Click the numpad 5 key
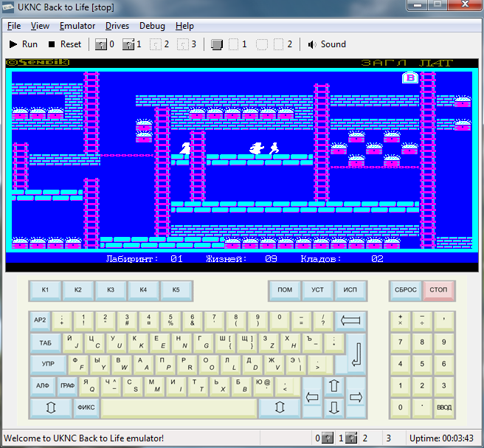Image resolution: width=484 pixels, height=448 pixels. [422, 365]
